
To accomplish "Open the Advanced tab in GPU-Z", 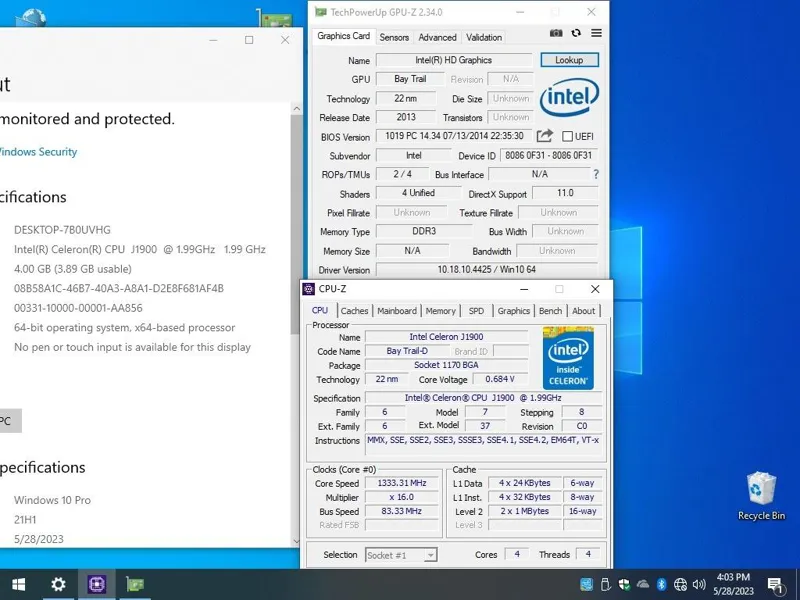I will (x=437, y=37).
